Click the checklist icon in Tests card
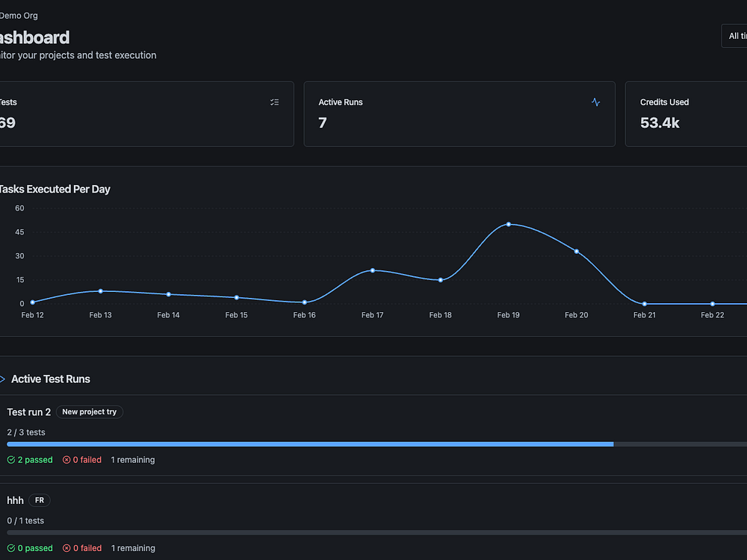Screen dimensions: 747x560 pos(274,102)
